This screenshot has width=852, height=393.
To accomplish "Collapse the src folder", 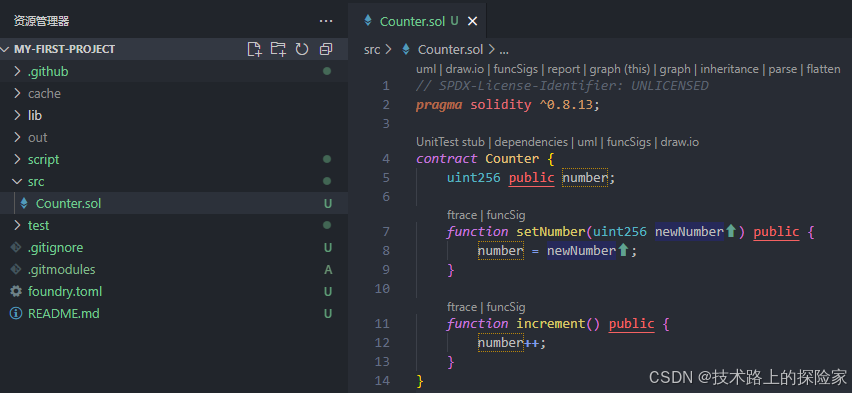I will tap(17, 182).
